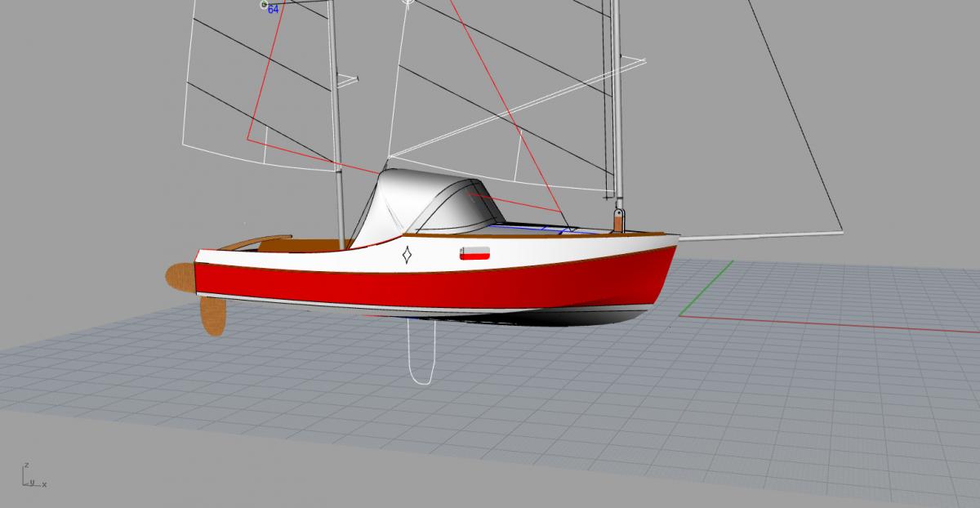This screenshot has height=508, width=980.
Task: Select the oval wooden rudder head at the stern
Action: point(180,276)
